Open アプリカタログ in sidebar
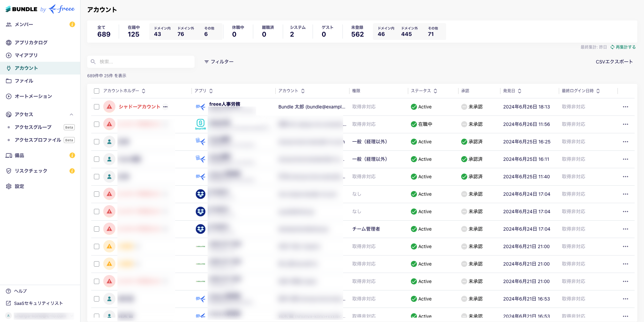The height and width of the screenshot is (322, 644). 31,43
